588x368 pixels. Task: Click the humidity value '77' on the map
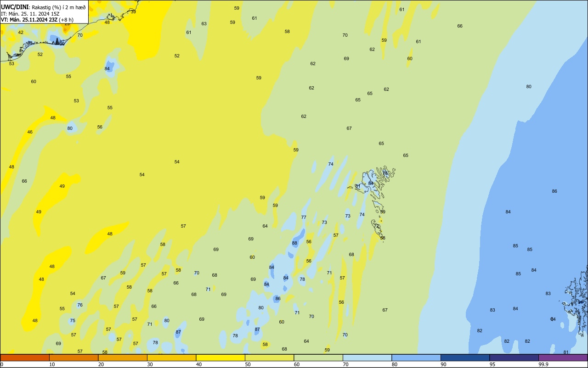coord(304,217)
